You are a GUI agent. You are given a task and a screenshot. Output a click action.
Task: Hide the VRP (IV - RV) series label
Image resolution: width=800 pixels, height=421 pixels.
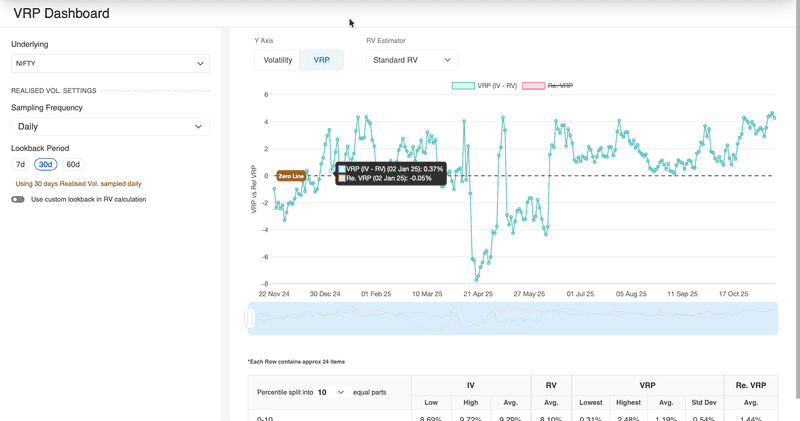pyautogui.click(x=497, y=86)
